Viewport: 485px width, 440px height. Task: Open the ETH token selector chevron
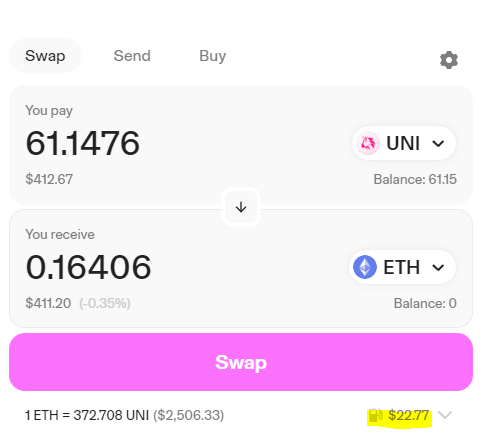pos(438,267)
